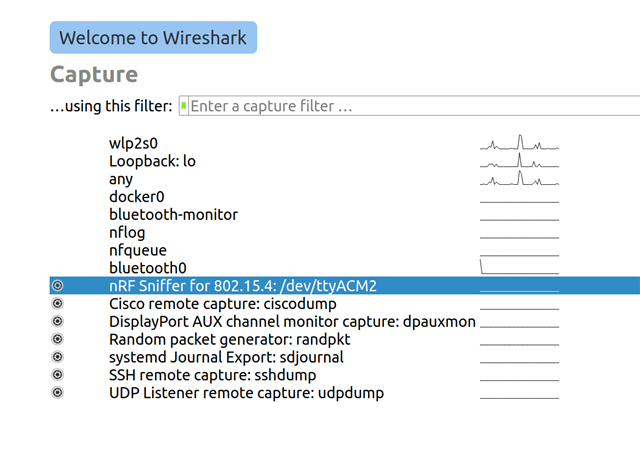Select the any interface row
Viewport: 640px width, 453px height.
[x=121, y=179]
